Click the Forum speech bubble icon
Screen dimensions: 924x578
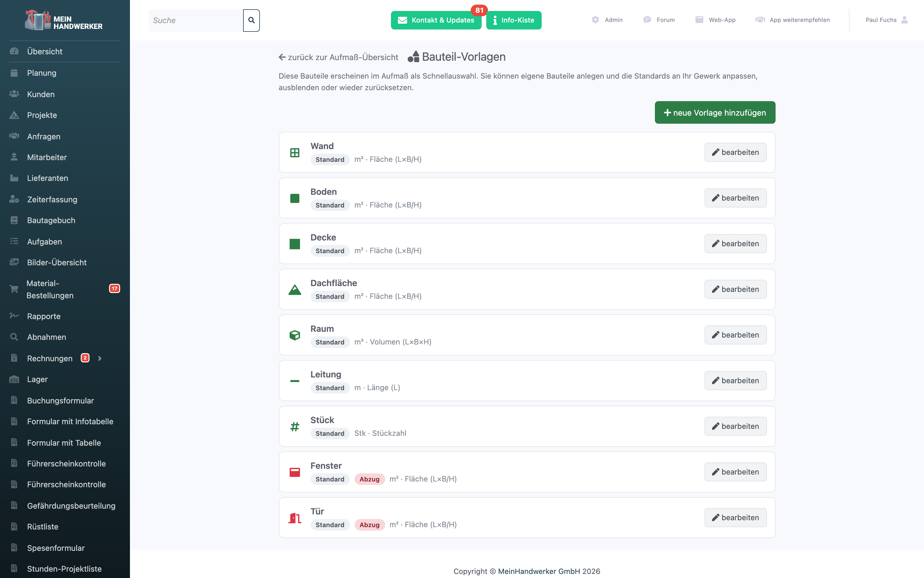click(x=647, y=20)
